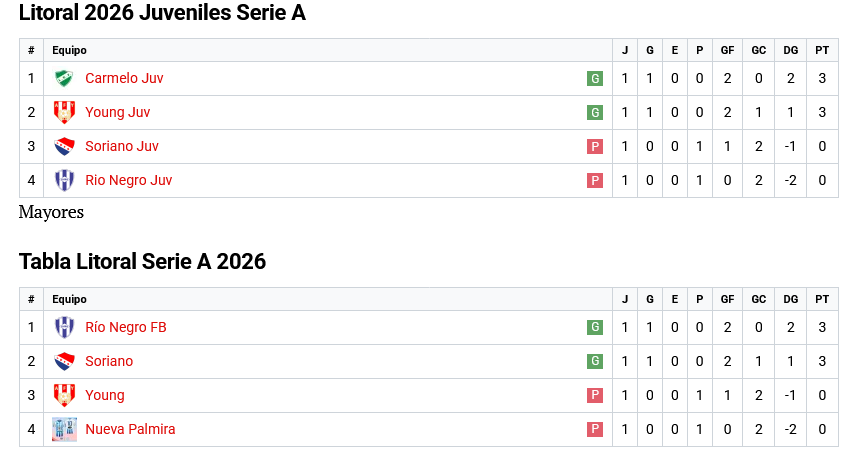Click the Río Negro FB team crest
Image resolution: width=855 pixels, height=460 pixels.
(64, 327)
